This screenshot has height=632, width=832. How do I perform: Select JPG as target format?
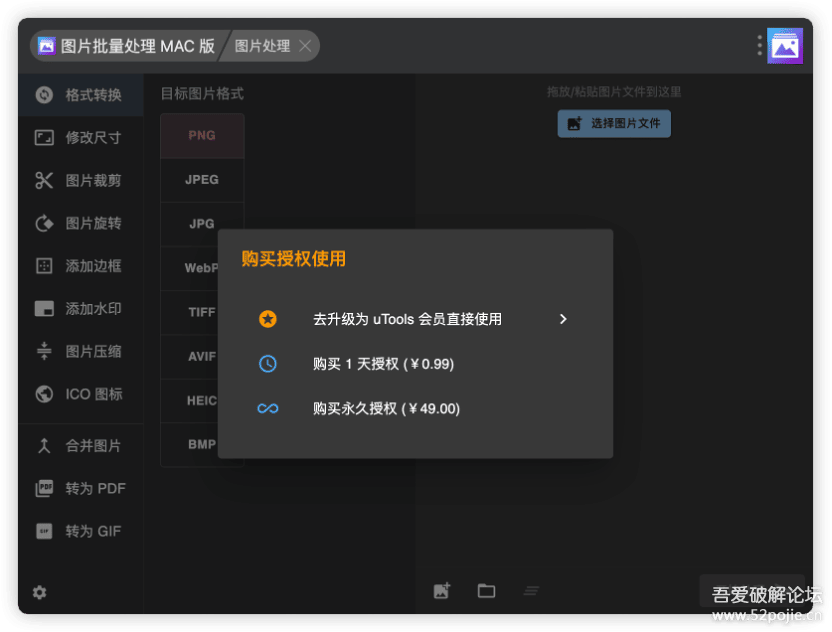point(202,224)
